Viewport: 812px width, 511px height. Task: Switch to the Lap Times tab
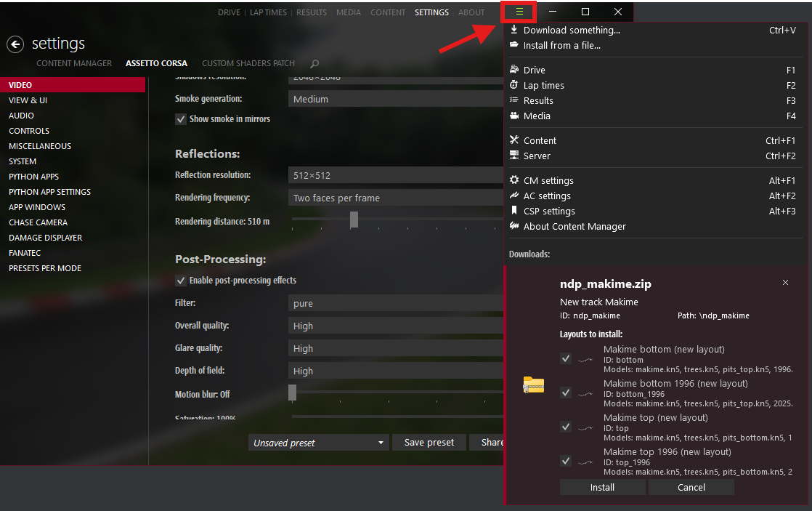click(268, 12)
